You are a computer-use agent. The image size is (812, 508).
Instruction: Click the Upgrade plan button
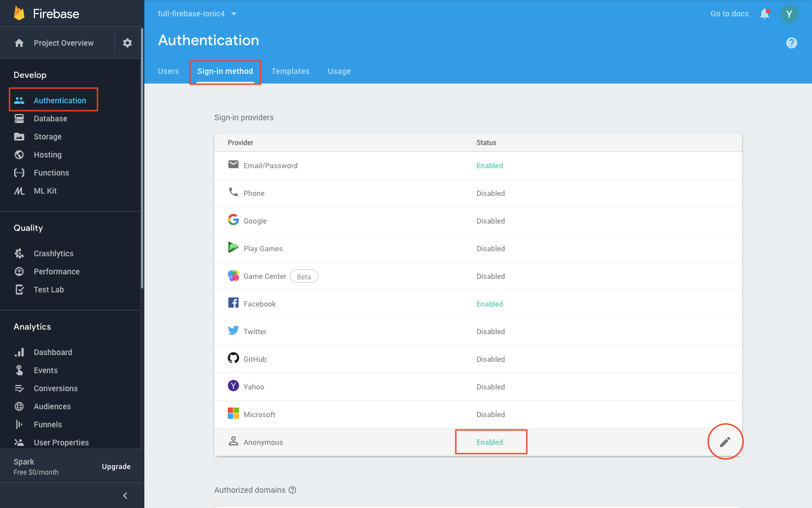coord(116,467)
